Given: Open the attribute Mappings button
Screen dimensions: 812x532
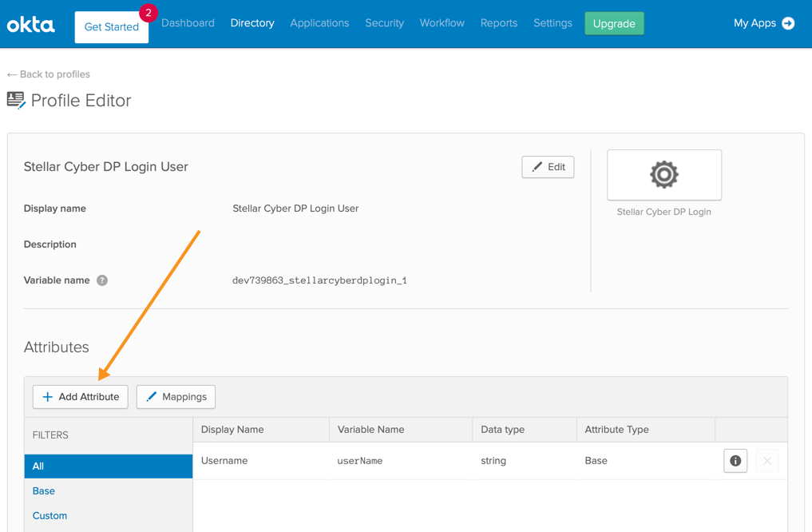Looking at the screenshot, I should pos(176,397).
